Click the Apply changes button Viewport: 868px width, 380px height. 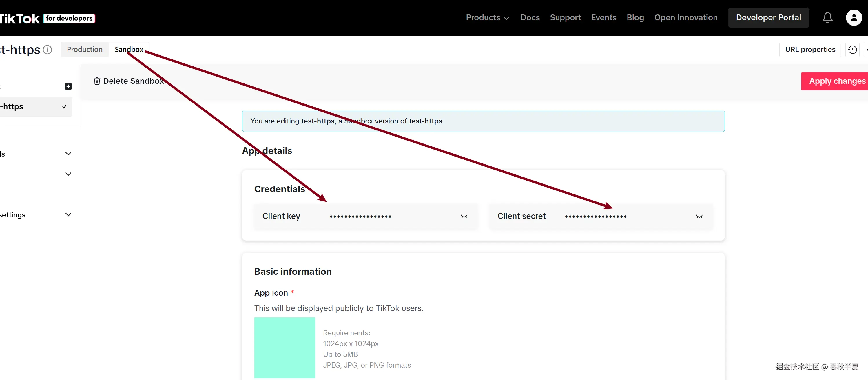837,81
